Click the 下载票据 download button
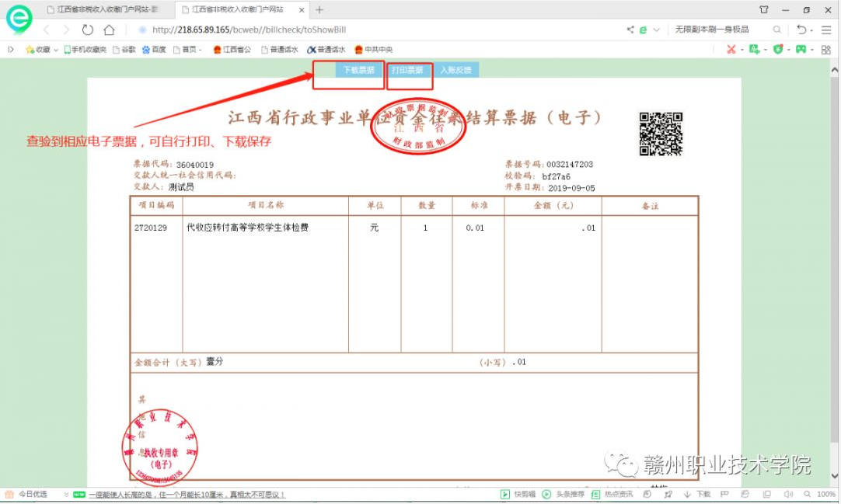841x504 pixels. [358, 70]
